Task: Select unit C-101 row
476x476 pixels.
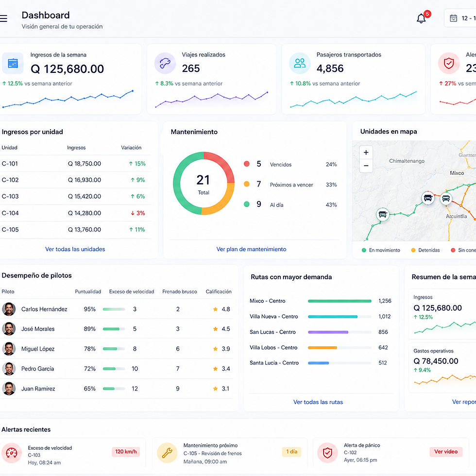Action: [x=75, y=164]
